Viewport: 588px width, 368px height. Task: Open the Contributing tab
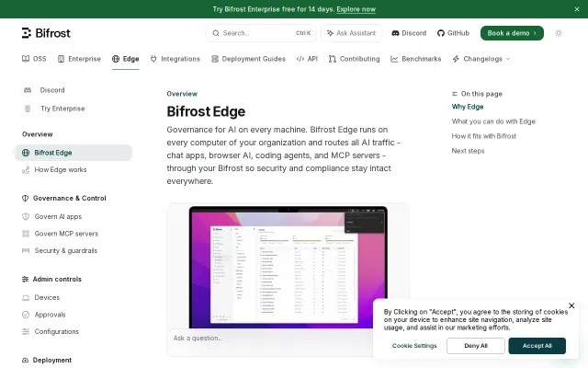[x=354, y=59]
